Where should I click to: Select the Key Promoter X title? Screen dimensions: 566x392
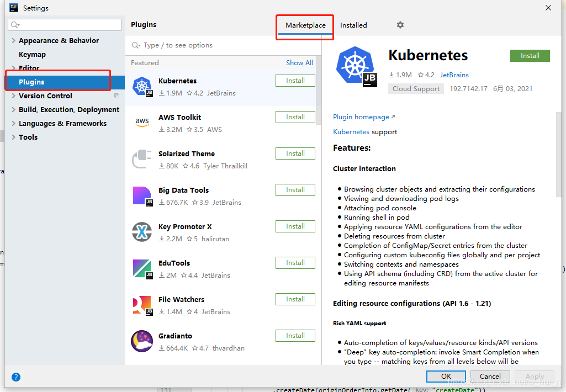185,227
